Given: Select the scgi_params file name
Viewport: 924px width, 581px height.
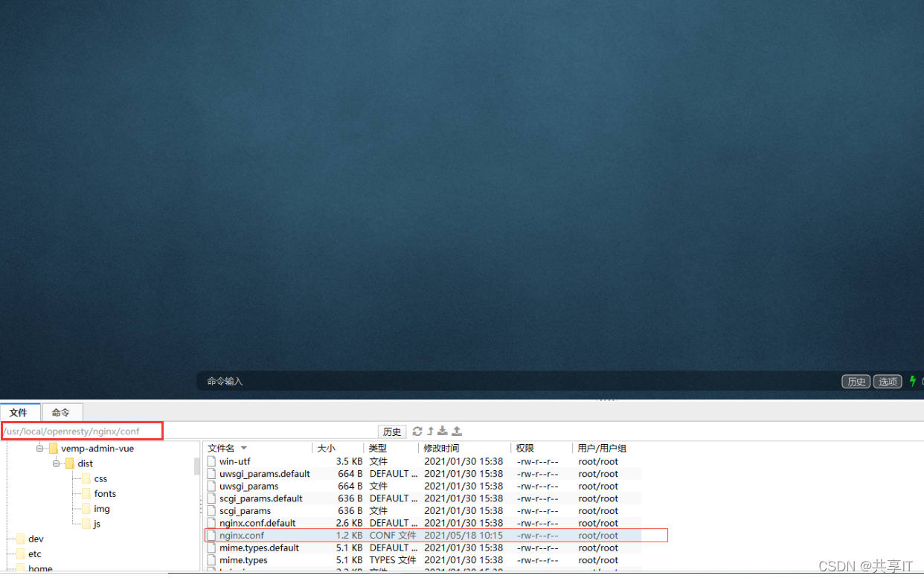Looking at the screenshot, I should point(246,511).
